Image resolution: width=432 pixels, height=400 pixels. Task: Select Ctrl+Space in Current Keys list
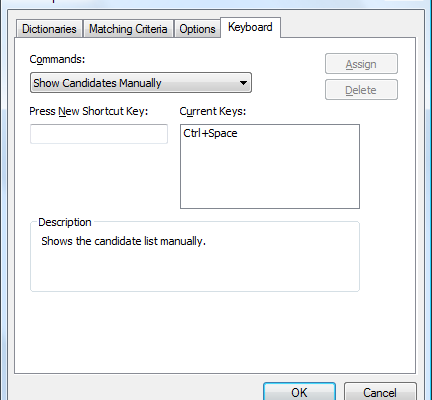tap(210, 133)
